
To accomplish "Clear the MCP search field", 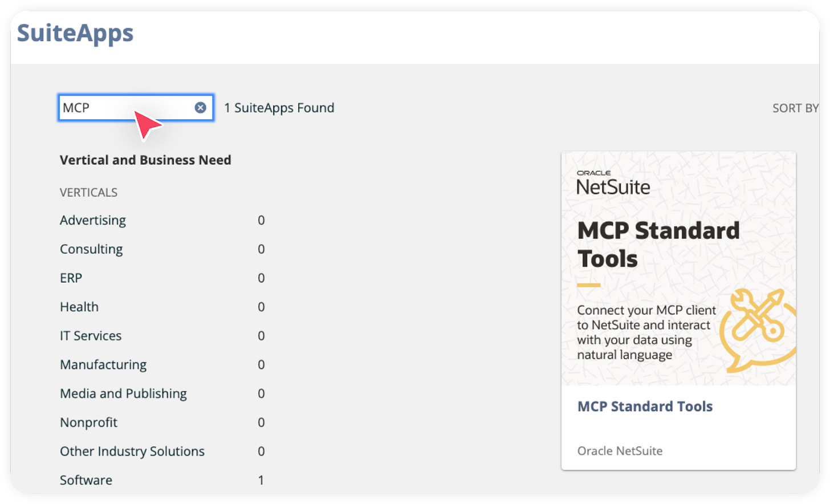I will click(x=200, y=108).
